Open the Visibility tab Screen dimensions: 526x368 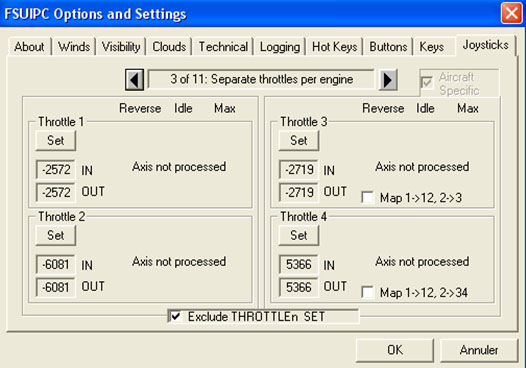coord(121,47)
